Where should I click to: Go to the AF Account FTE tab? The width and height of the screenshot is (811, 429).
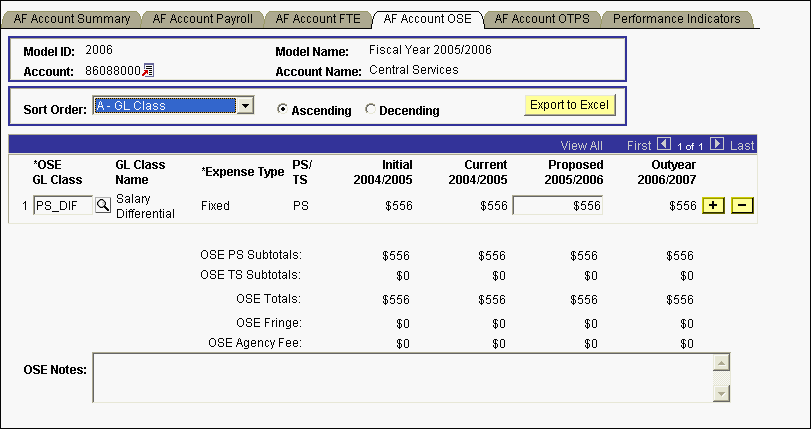316,19
